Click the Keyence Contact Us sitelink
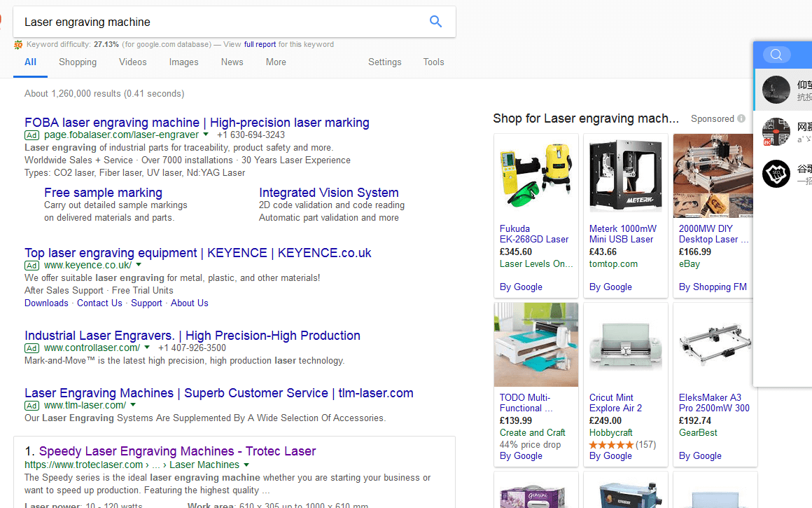Screen dimensions: 812x508 pos(99,303)
